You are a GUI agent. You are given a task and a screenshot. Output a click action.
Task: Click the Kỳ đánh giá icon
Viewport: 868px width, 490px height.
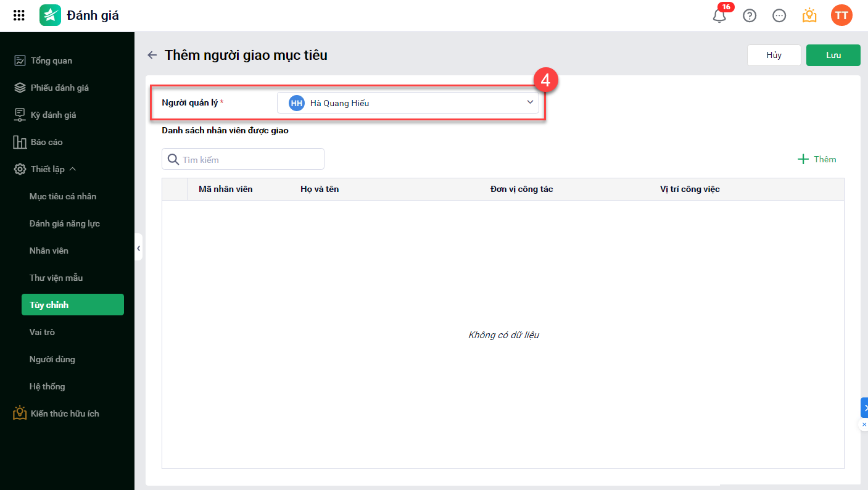(20, 115)
